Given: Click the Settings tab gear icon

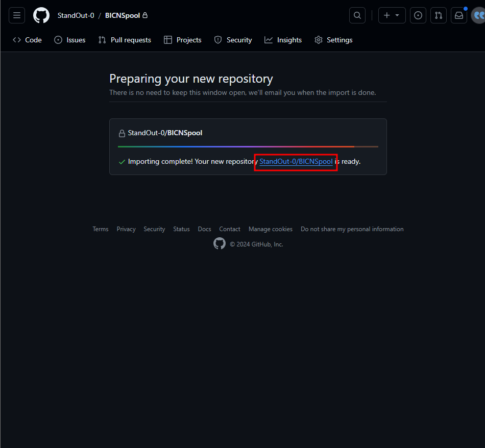Looking at the screenshot, I should [x=319, y=40].
